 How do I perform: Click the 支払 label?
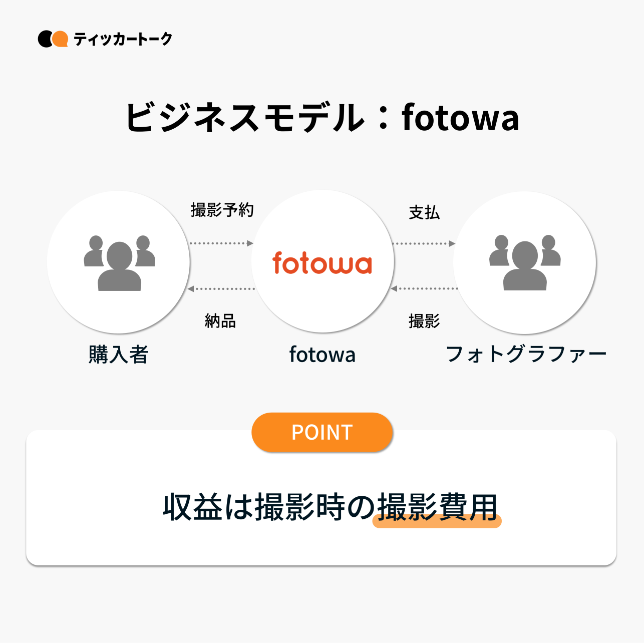424,213
